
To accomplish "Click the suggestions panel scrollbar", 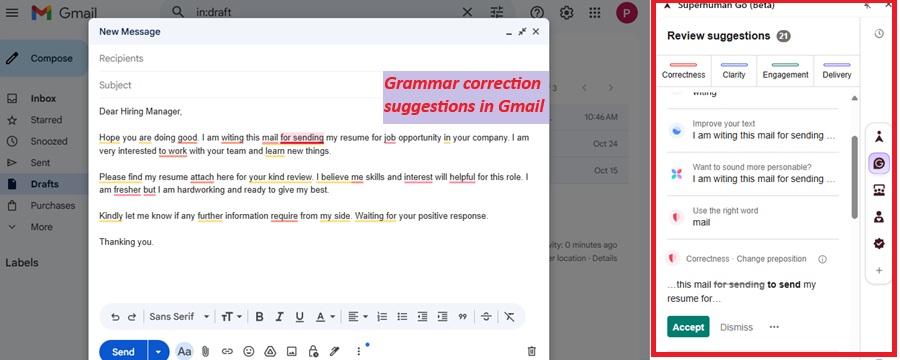I will tap(855, 177).
